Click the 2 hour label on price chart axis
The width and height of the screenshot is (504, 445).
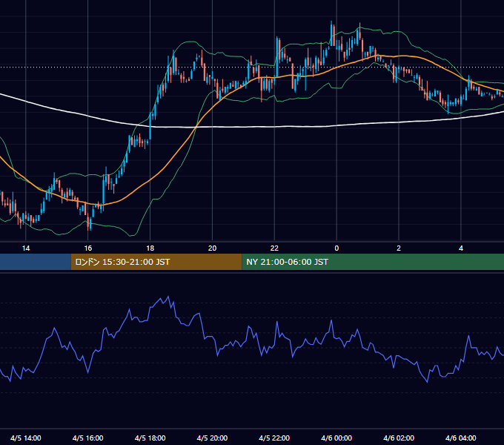(399, 248)
